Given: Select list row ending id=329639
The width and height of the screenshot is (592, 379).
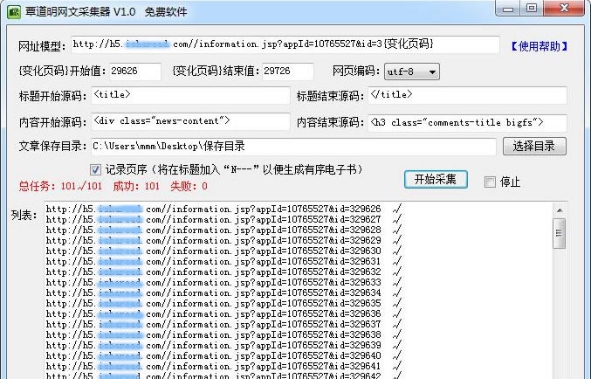Looking at the screenshot, I should pos(224,345).
